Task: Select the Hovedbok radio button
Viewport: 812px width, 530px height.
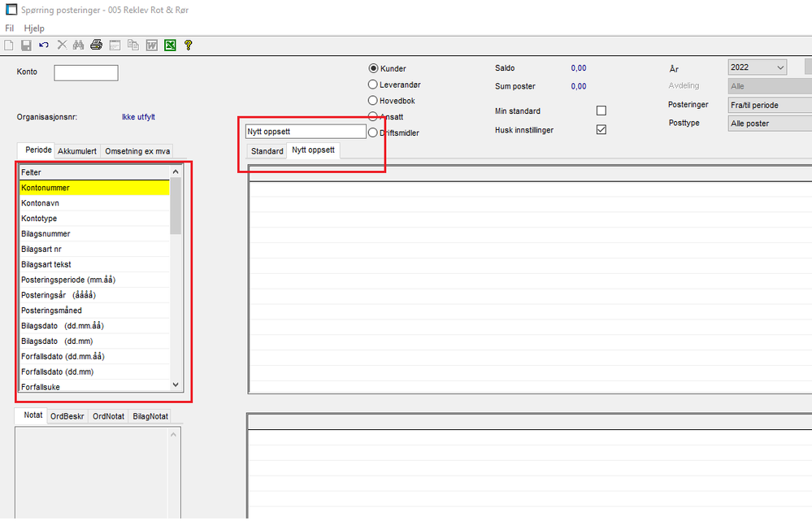Action: [x=372, y=101]
